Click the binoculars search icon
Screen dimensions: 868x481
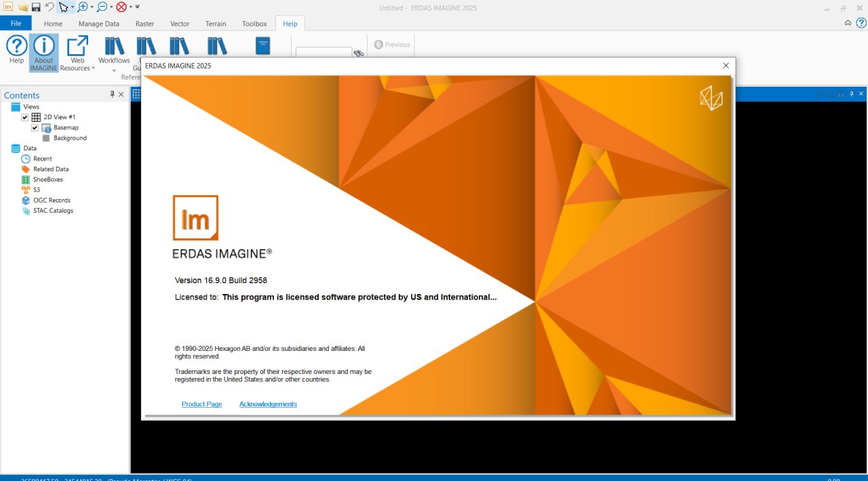(359, 54)
